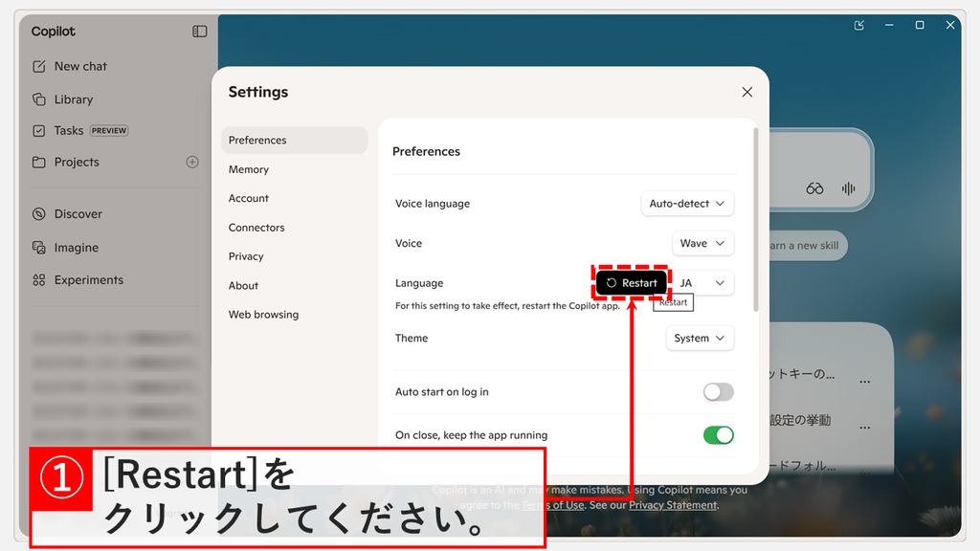Click the more options dots beside ットキーの
Viewport: 980px width, 551px height.
pos(865,382)
